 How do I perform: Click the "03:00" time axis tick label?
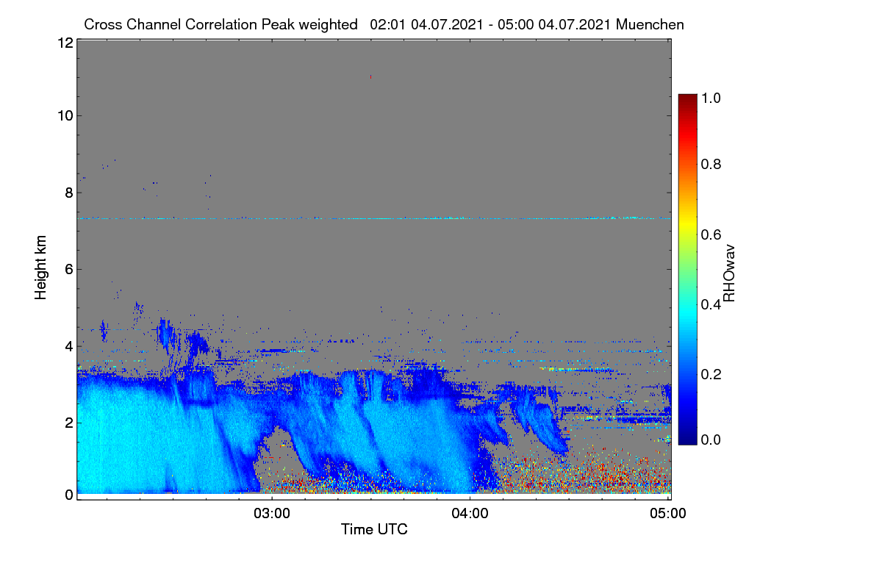272,514
